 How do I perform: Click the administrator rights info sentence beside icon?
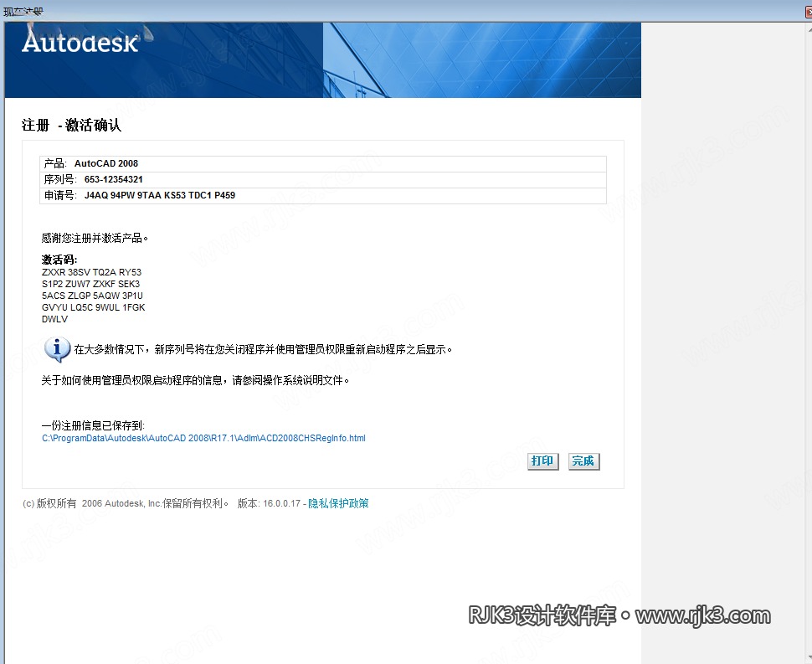[x=263, y=350]
